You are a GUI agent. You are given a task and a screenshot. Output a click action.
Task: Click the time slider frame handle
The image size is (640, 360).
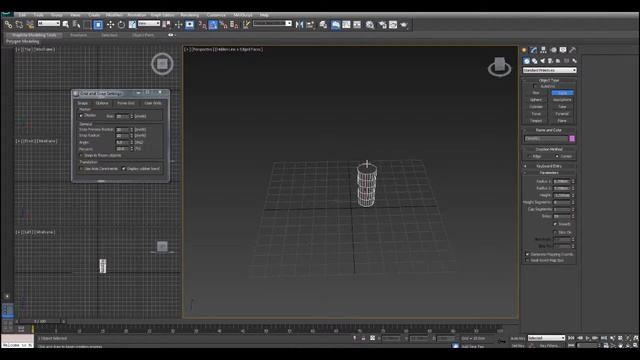(x=40, y=322)
